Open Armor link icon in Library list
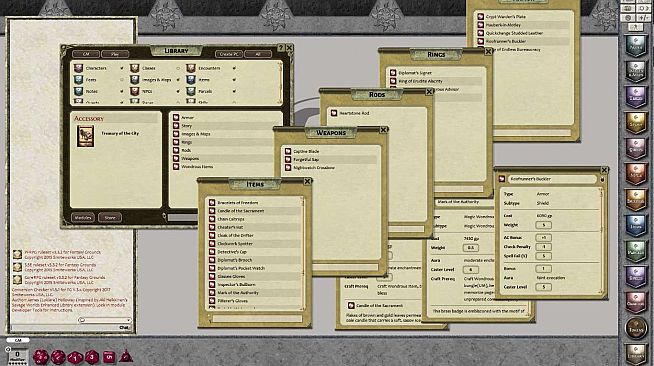654x366 pixels. point(176,118)
